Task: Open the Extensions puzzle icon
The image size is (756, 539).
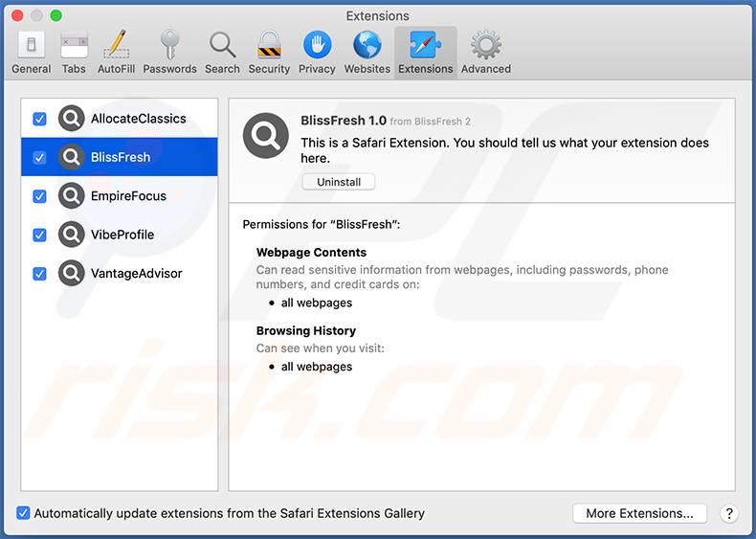Action: (425, 45)
